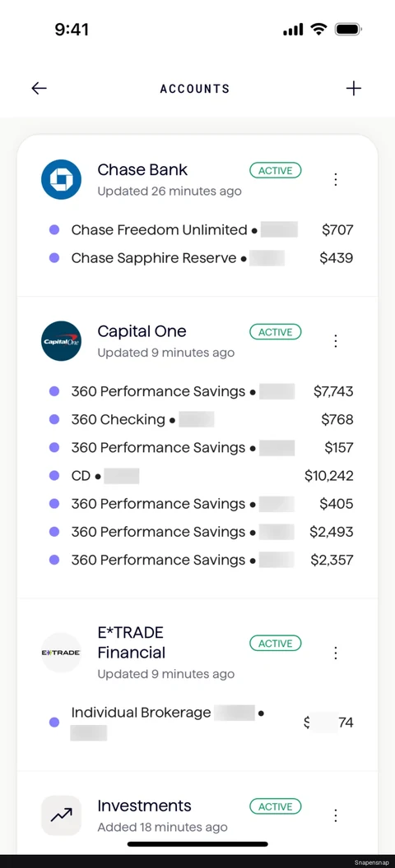Tap the E*TRADE logo icon
Screen dimensions: 395x868
[61, 653]
